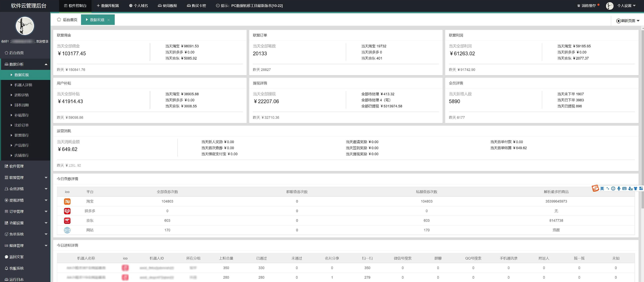Select 机器人详情 in the sidebar

click(25, 85)
